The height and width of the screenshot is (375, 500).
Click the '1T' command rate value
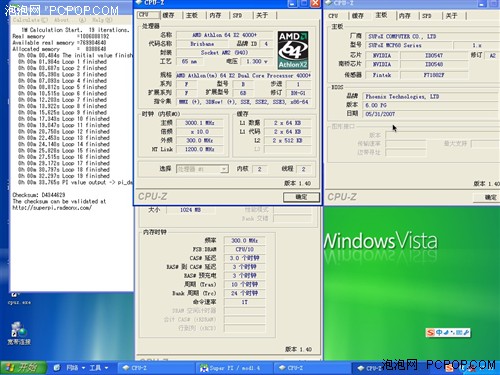(245, 302)
